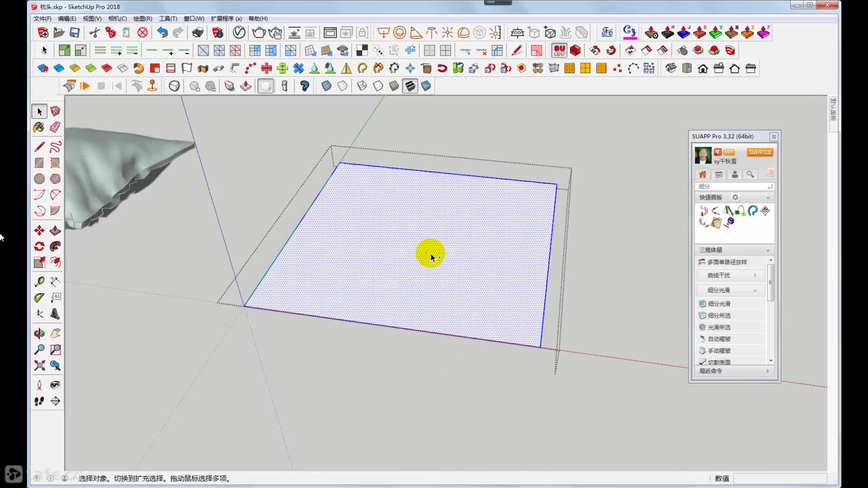Screen dimensions: 868x488
Task: Toggle the SU APP toolbar button
Action: tap(559, 50)
